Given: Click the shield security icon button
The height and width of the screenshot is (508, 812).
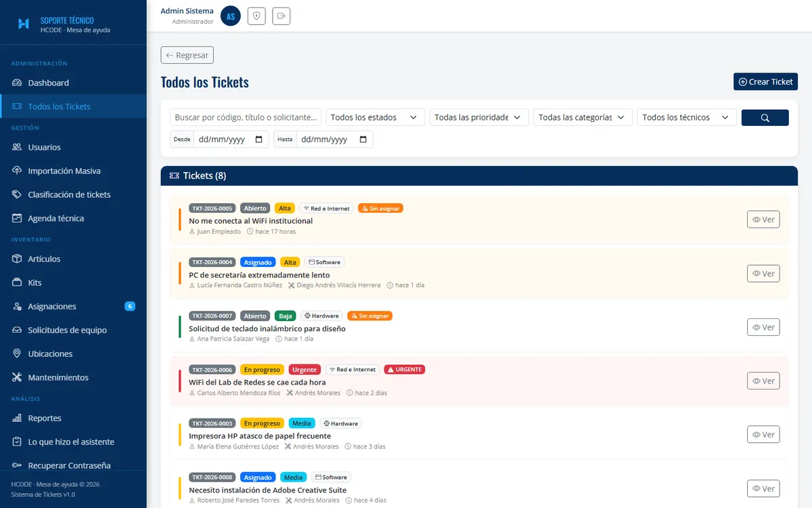Looking at the screenshot, I should click(x=256, y=16).
